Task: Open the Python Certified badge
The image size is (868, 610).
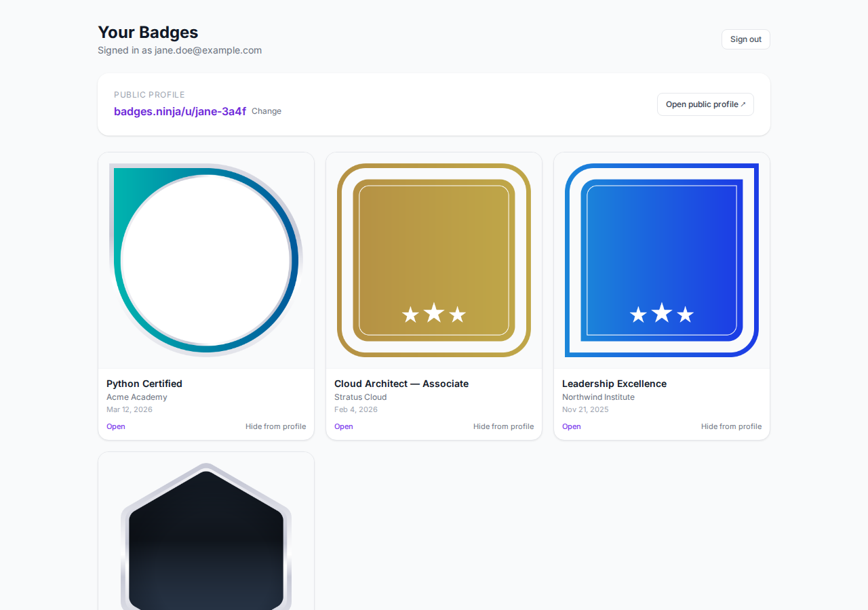Action: pyautogui.click(x=115, y=426)
